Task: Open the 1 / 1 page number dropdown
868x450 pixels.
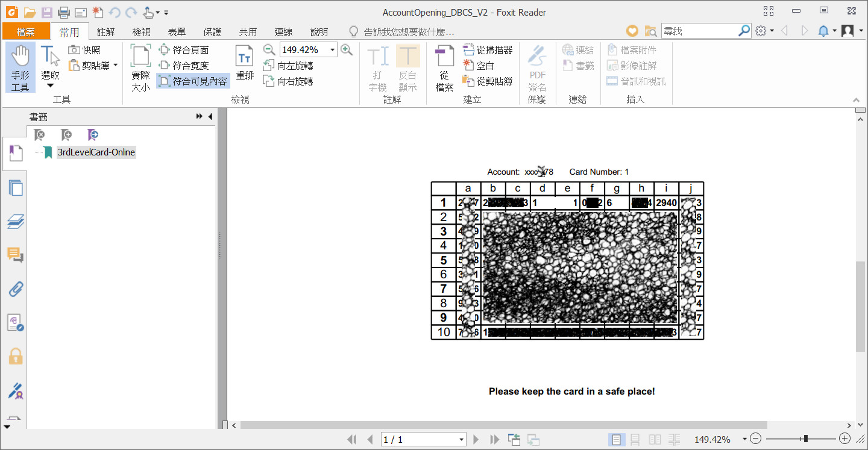Action: [x=462, y=440]
